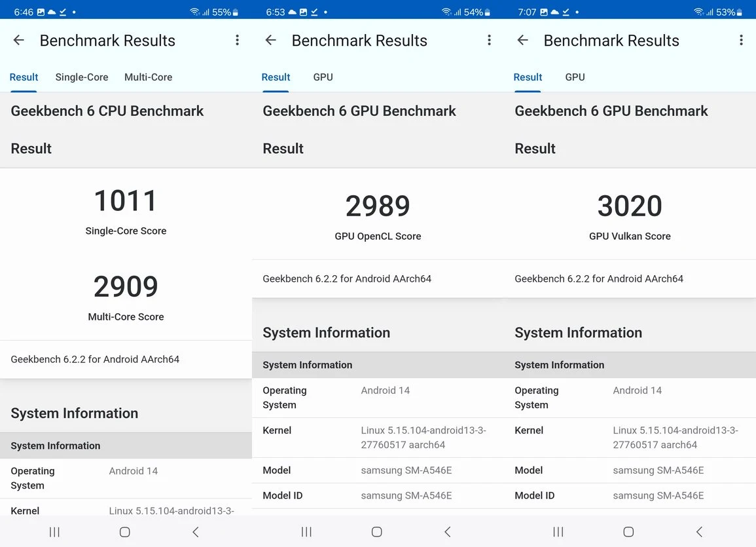
Task: Open overflow menu on OpenCL benchmark screen
Action: point(490,40)
